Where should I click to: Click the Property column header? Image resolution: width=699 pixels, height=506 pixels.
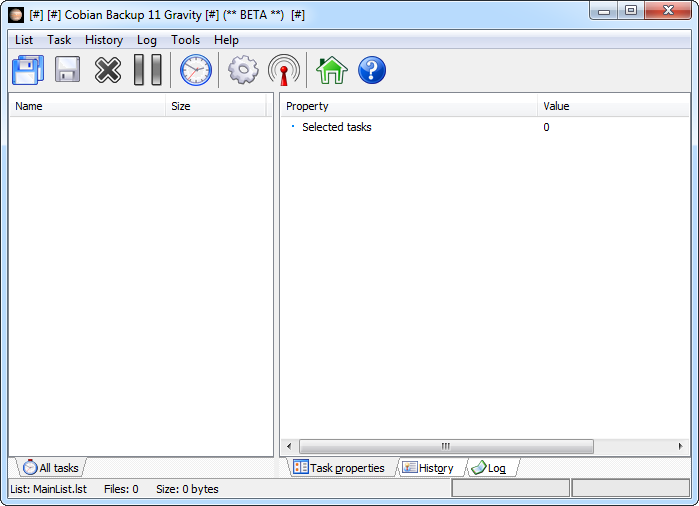[409, 106]
